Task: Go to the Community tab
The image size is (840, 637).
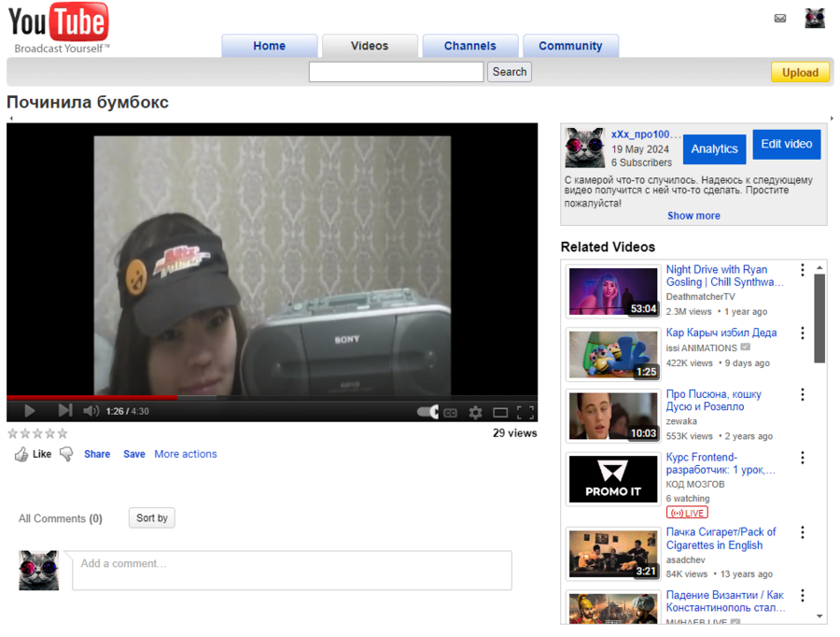Action: click(x=570, y=46)
